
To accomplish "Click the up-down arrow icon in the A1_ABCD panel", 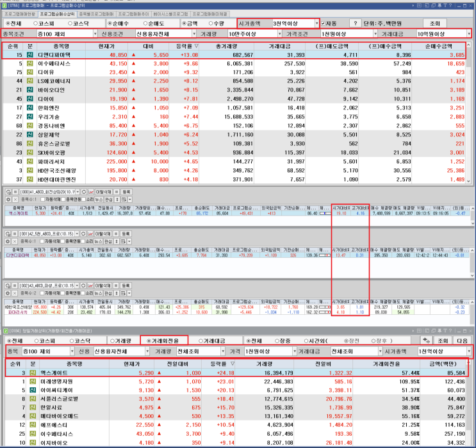I will click(117, 200).
